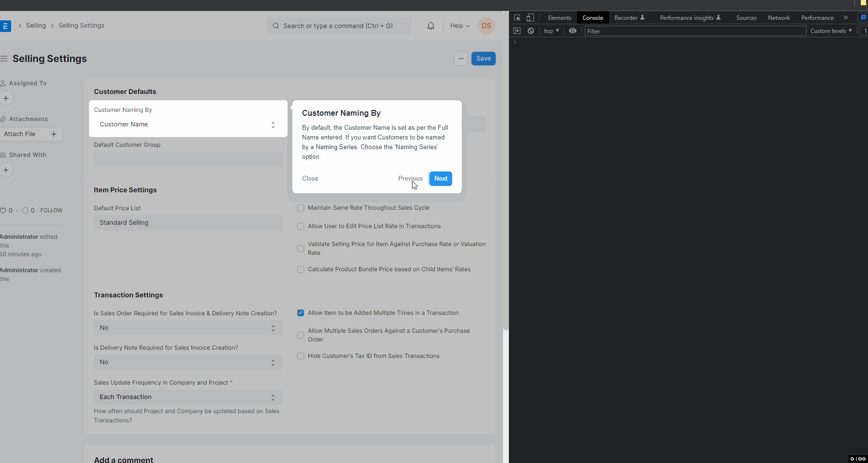Click the Attach File button
This screenshot has height=463, width=868.
(x=31, y=134)
